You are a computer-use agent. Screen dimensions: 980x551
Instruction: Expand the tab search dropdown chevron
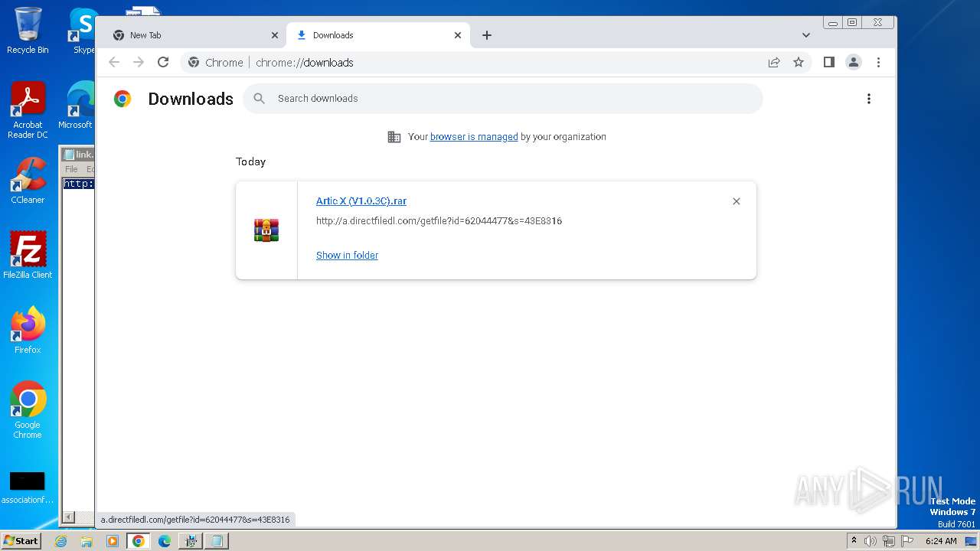point(806,35)
